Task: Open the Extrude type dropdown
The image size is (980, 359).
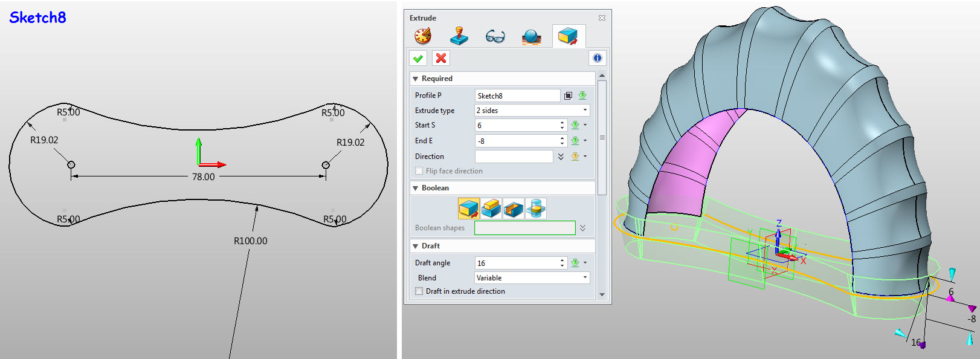Action: click(532, 110)
